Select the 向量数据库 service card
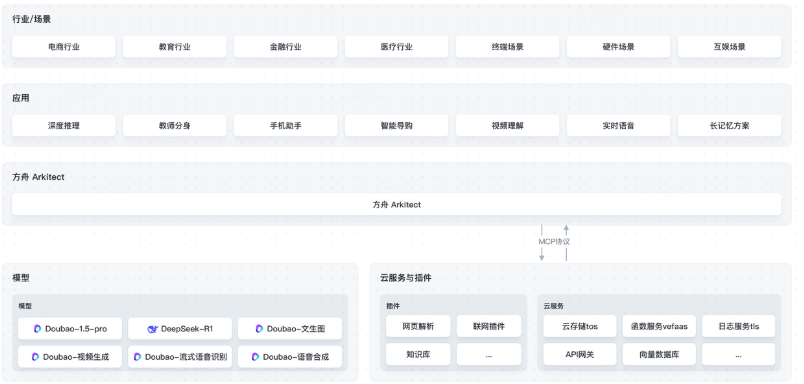804x384 pixels. tap(659, 354)
